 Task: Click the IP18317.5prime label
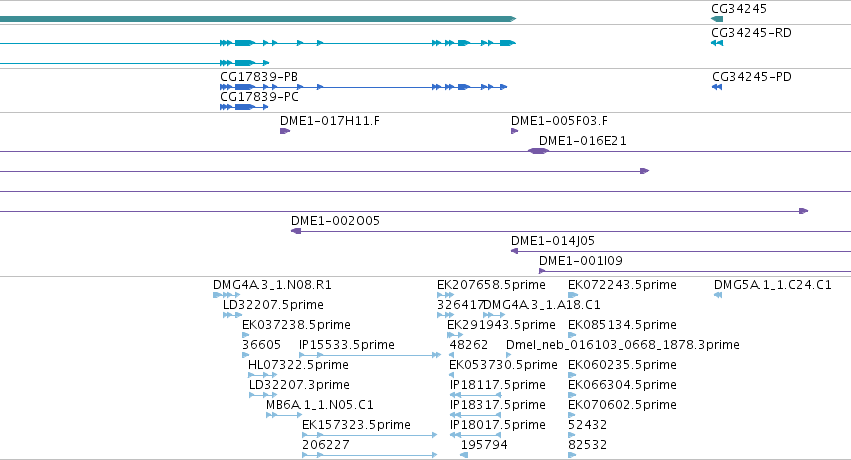[498, 405]
